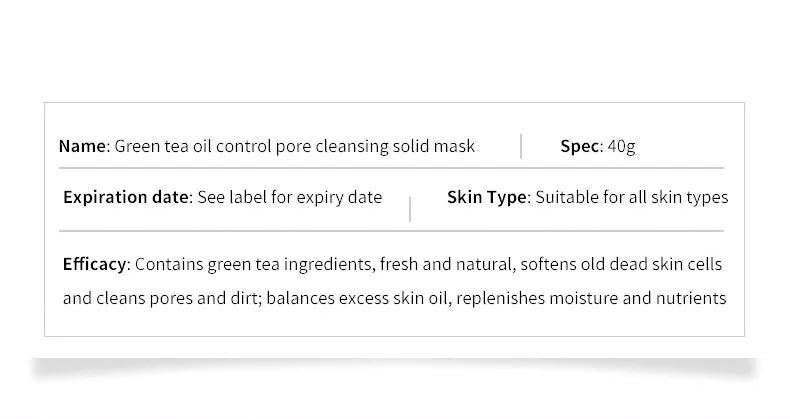Select "See label for expiry date" text
The height and width of the screenshot is (419, 790).
point(290,197)
